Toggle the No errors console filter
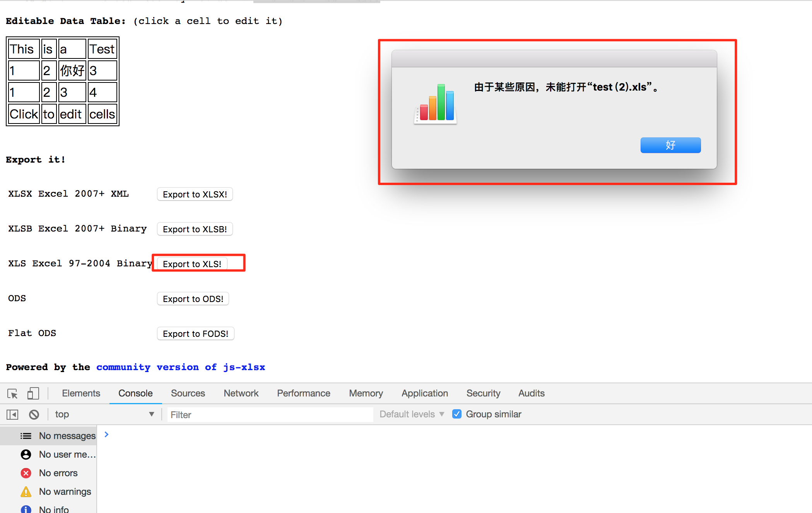This screenshot has height=513, width=812. pyautogui.click(x=58, y=473)
